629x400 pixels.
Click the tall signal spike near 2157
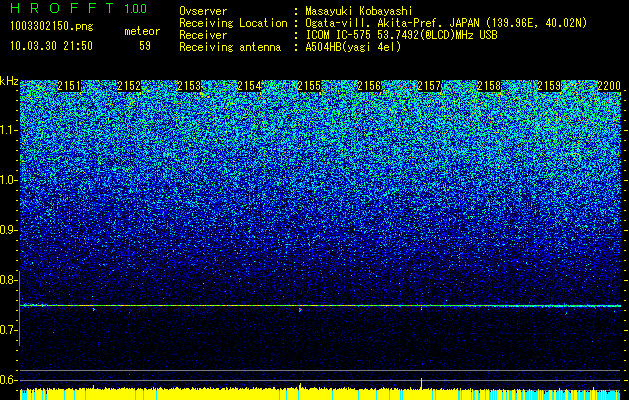tap(421, 383)
